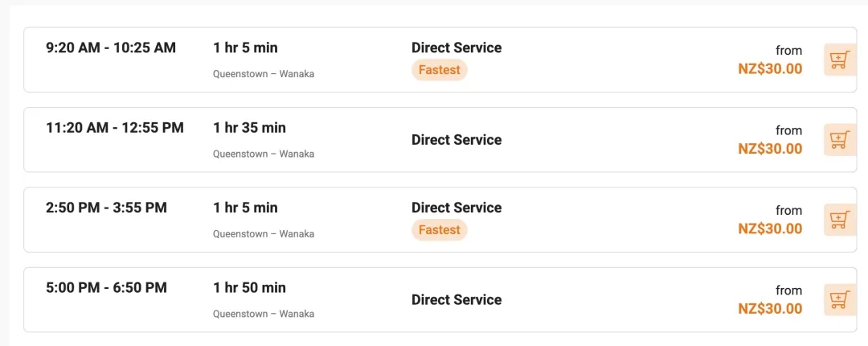The image size is (868, 346).
Task: Click Queenstown – Wanaka under 1 hr 50 min
Action: pyautogui.click(x=264, y=314)
